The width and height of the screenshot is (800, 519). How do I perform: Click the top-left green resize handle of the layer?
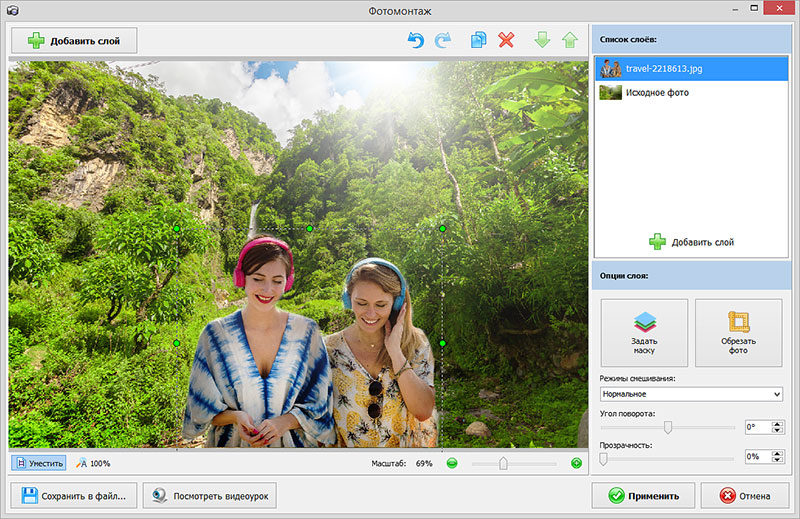(x=177, y=229)
